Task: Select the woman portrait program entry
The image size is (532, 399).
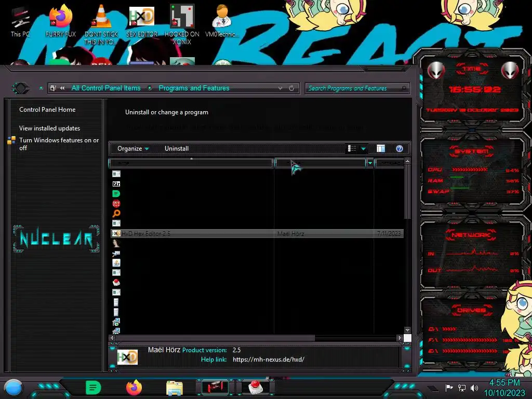Action: point(116,243)
